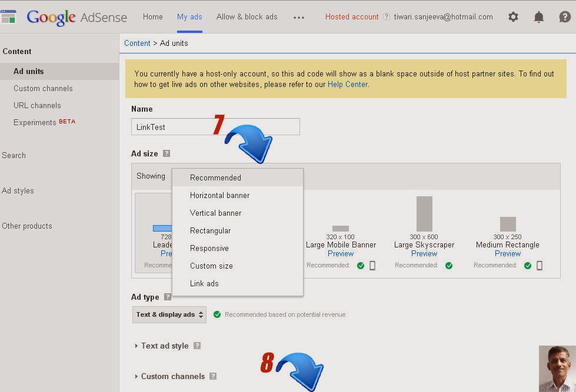Image resolution: width=576 pixels, height=392 pixels.
Task: Expand the Search sidebar section
Action: (x=14, y=155)
